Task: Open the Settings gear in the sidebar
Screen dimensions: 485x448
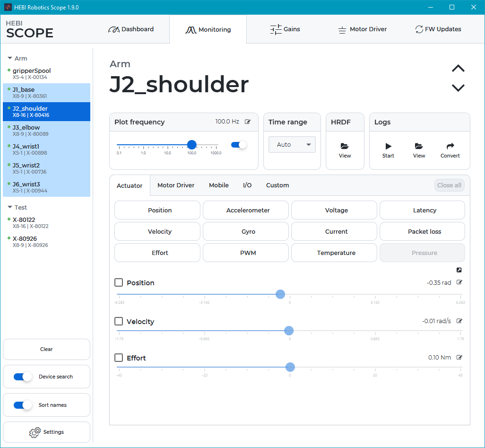Action: (x=46, y=432)
